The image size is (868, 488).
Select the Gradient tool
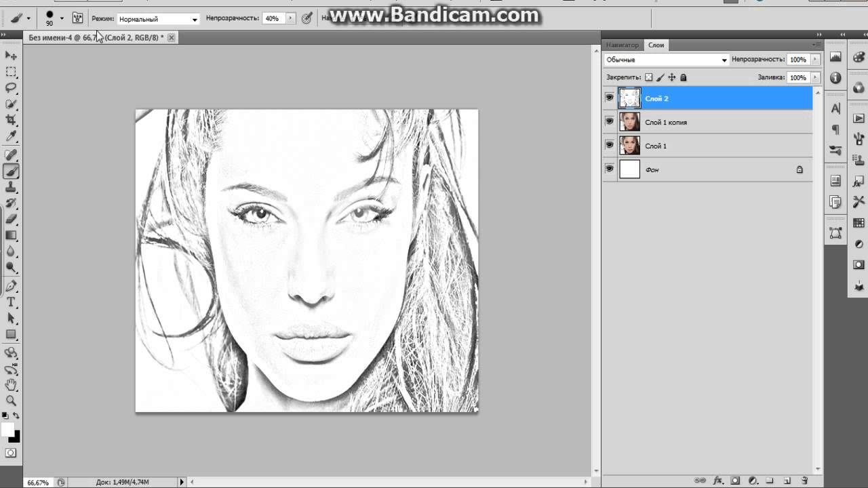tap(11, 235)
